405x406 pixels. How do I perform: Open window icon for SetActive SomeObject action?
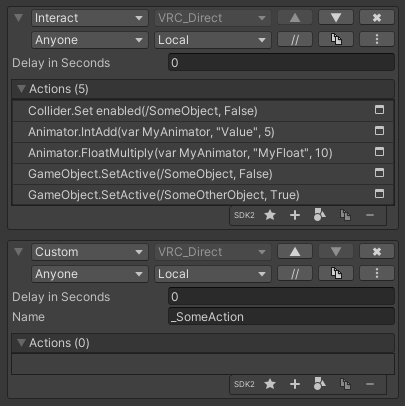tap(379, 173)
